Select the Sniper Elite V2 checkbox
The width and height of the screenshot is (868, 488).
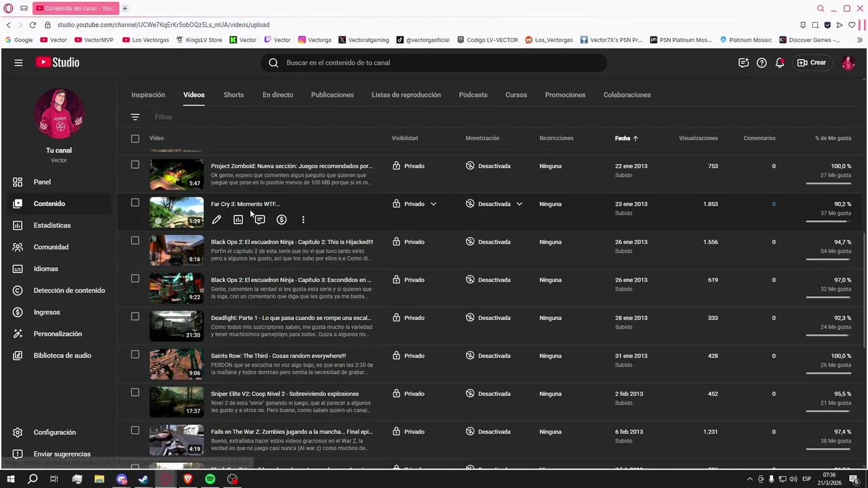click(x=135, y=392)
